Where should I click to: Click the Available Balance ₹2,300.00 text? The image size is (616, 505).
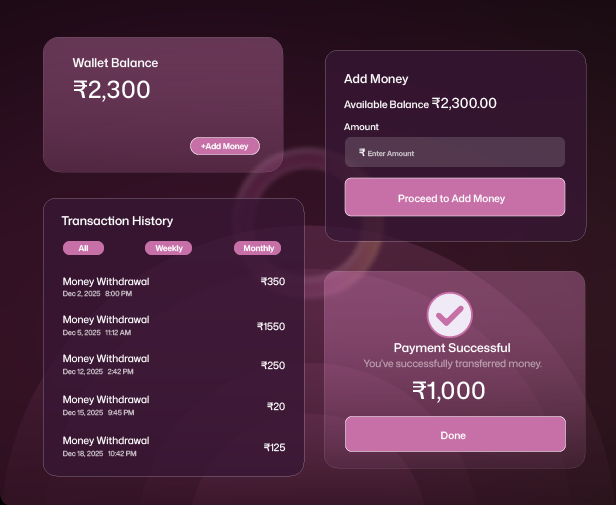pyautogui.click(x=420, y=103)
